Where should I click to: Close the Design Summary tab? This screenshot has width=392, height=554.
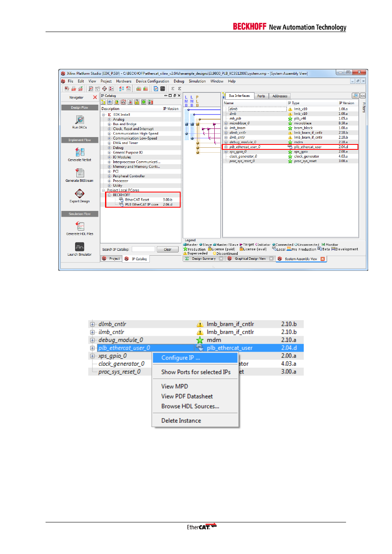pyautogui.click(x=221, y=259)
